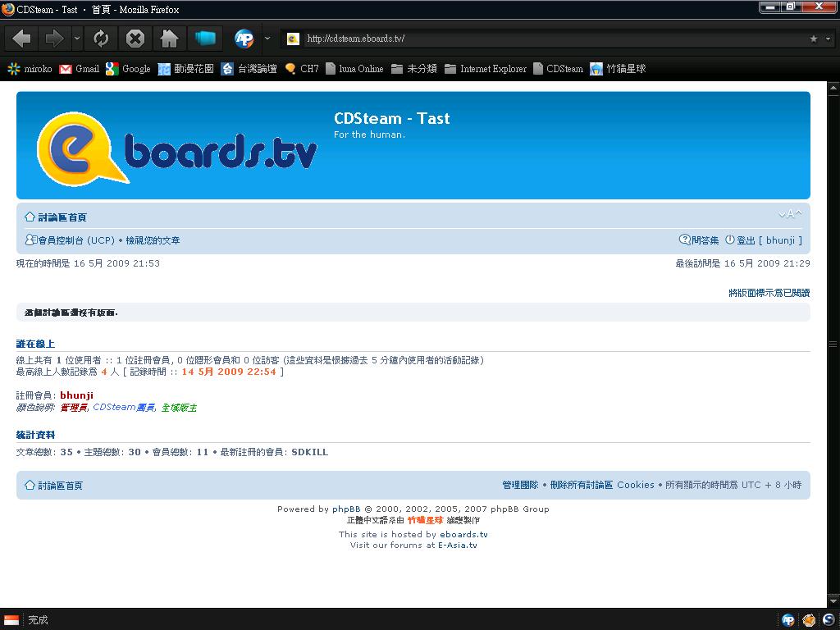Open newest member SDKILL profile
Image resolution: width=840 pixels, height=630 pixels.
309,452
